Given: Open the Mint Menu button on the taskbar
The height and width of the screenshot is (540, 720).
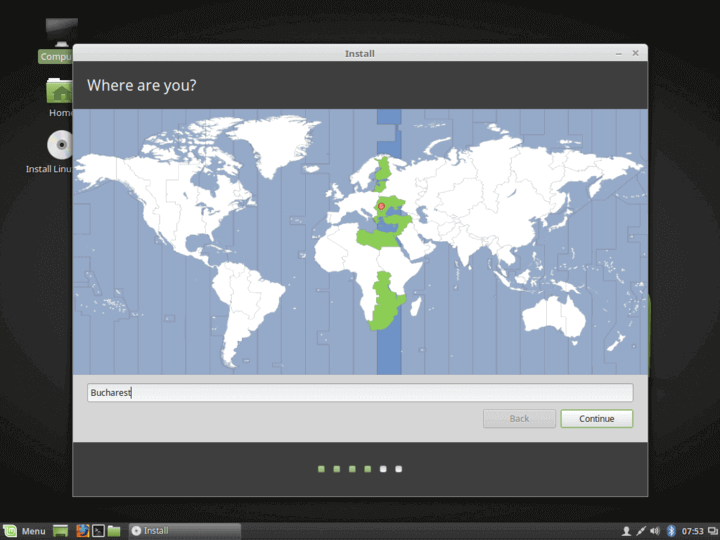Looking at the screenshot, I should (x=25, y=531).
